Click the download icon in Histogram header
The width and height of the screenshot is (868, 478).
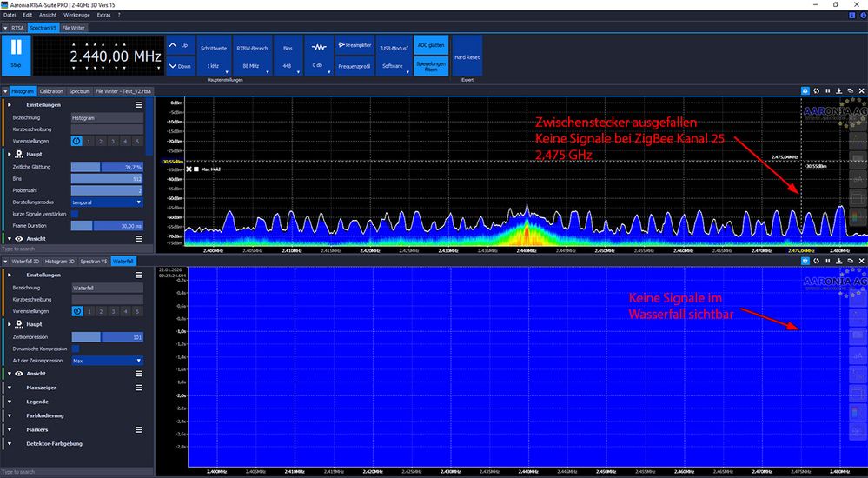coord(838,90)
